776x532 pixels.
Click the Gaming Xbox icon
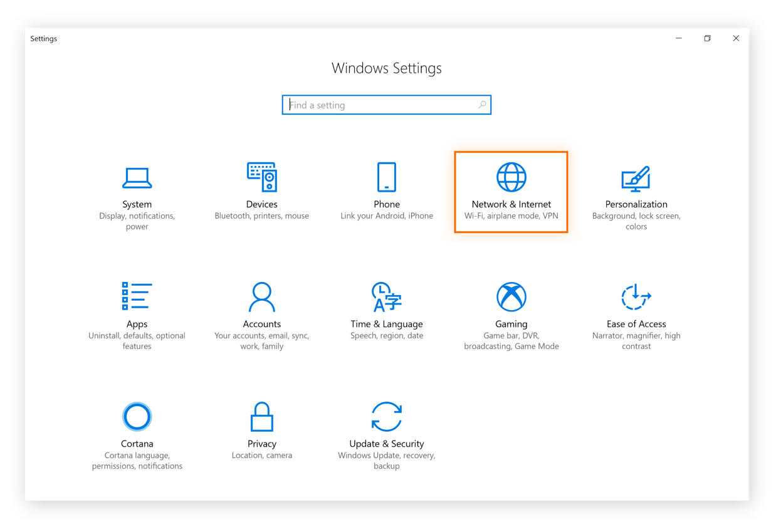511,296
